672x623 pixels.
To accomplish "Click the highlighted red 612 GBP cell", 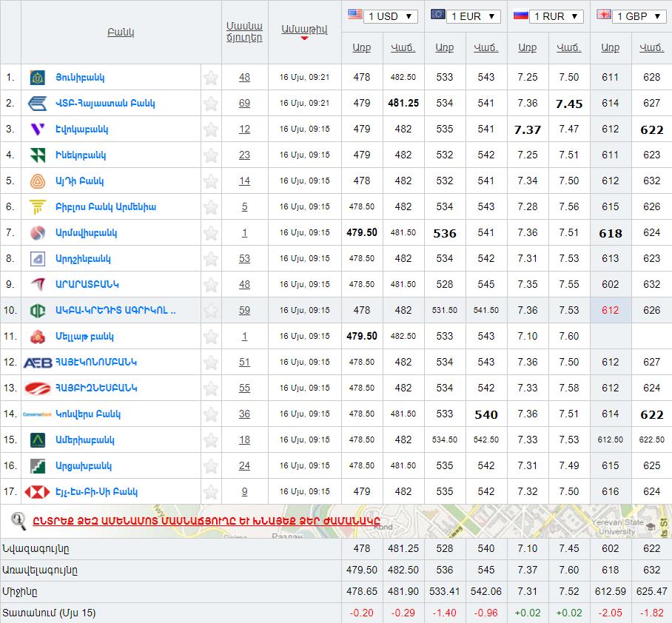I will coord(610,311).
